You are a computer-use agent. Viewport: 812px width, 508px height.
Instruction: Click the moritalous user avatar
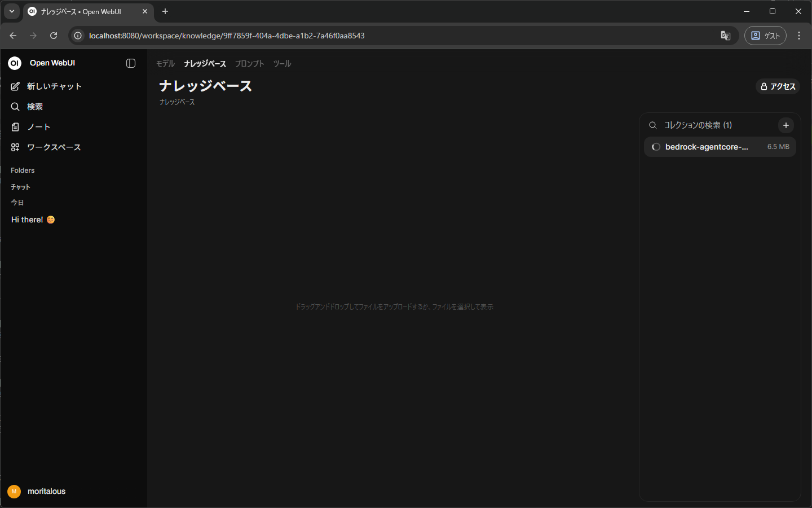[x=14, y=491]
